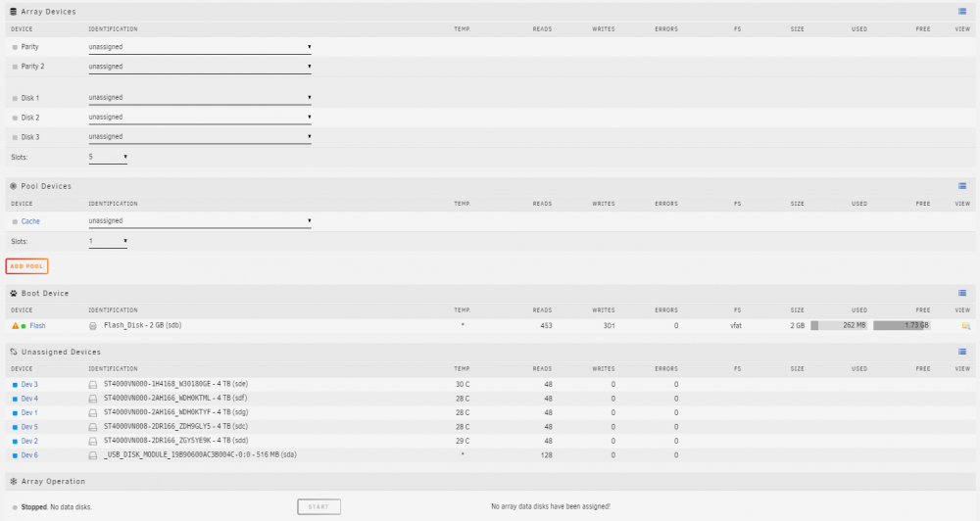Open the Dev 1 device link
Viewport: 980px width, 521px height.
(29, 413)
